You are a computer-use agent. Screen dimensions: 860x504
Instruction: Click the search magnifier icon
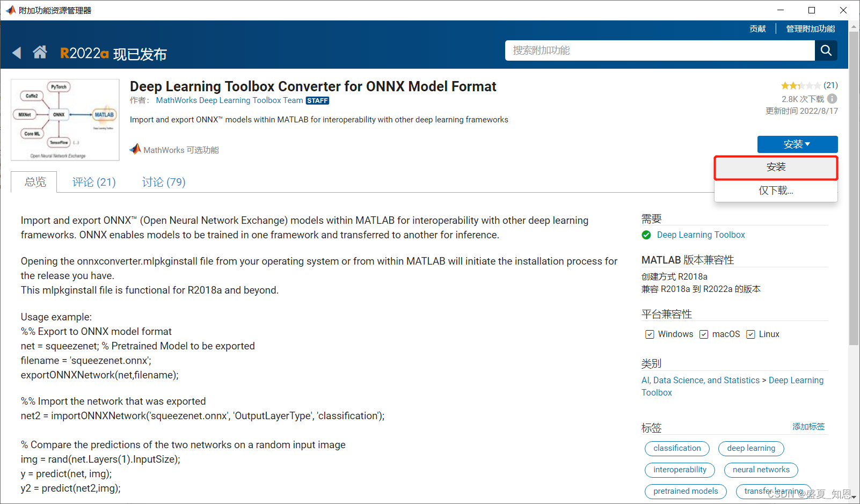(x=826, y=50)
